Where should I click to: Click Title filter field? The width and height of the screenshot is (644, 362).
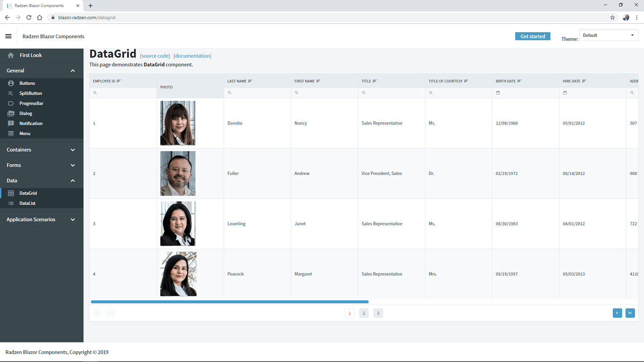pos(392,93)
